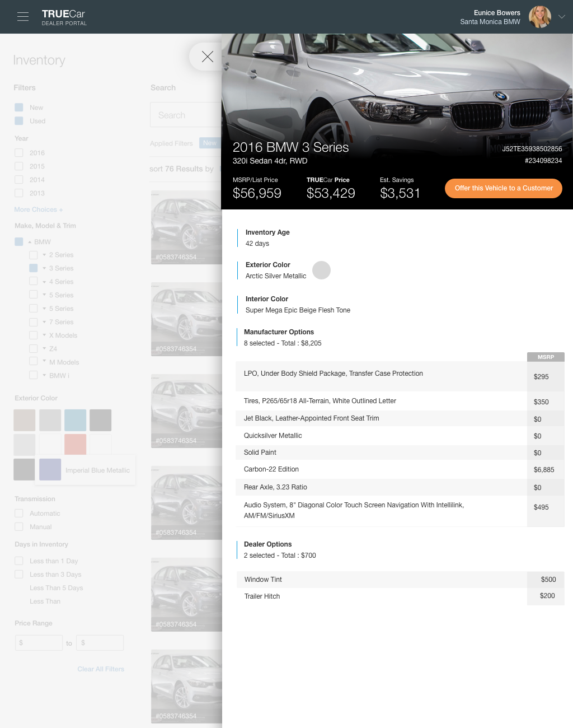Select the Imperial Blue Metallic swatch
The image size is (573, 728).
click(x=50, y=470)
